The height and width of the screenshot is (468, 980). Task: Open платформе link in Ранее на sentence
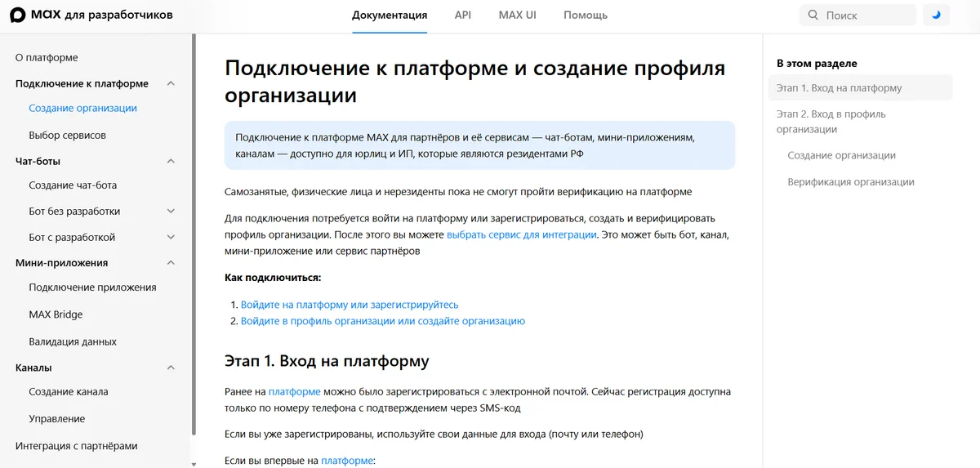coord(295,392)
